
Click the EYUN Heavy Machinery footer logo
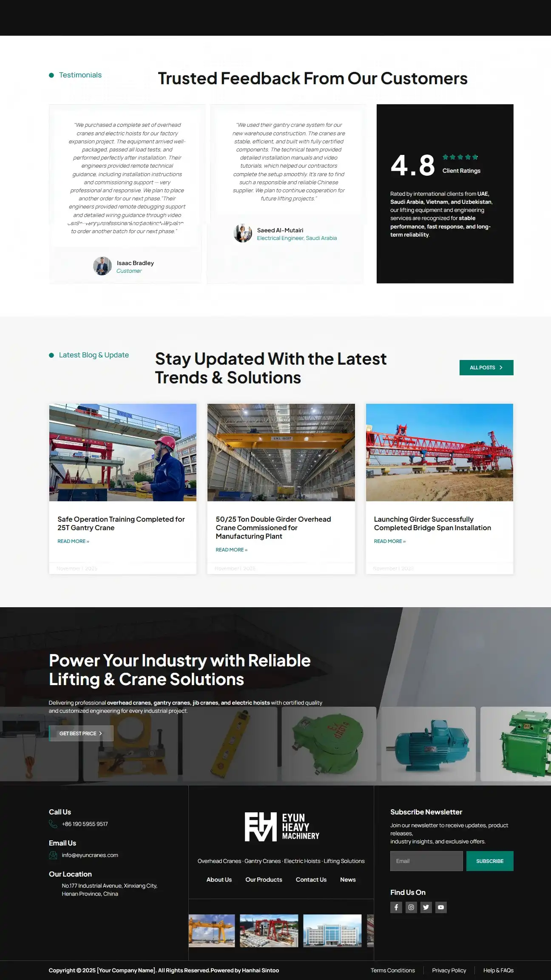tap(282, 827)
